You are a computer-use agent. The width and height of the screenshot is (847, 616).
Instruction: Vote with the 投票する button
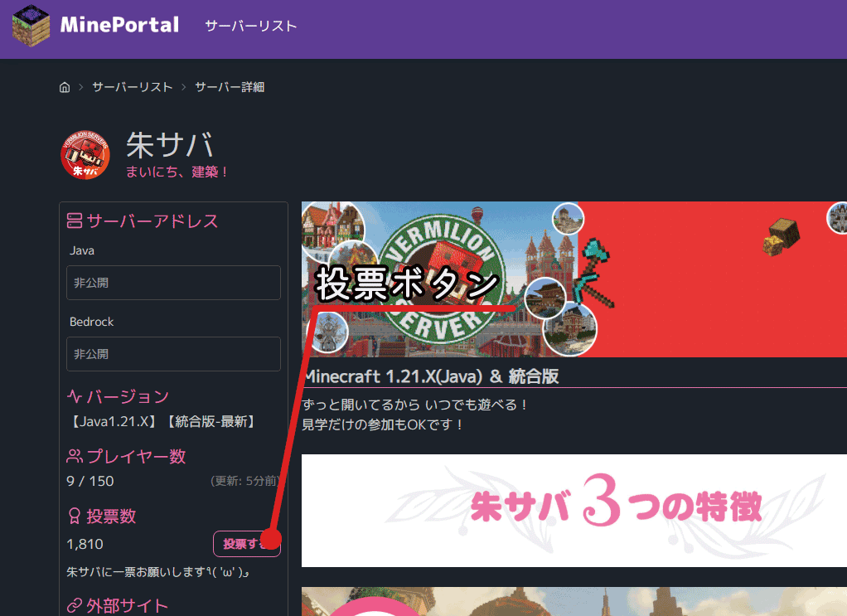[x=247, y=544]
